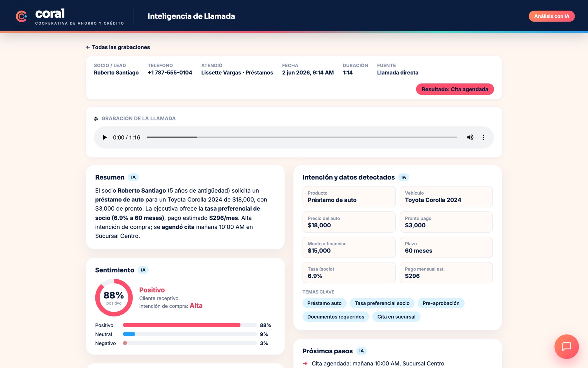Image resolution: width=588 pixels, height=368 pixels.
Task: Click the Análisis con IA button
Action: (552, 16)
